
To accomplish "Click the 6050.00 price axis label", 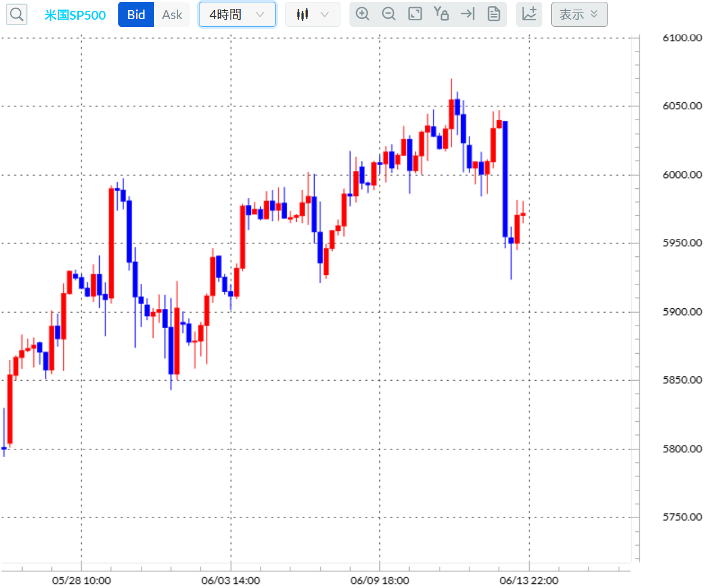I will [x=682, y=106].
